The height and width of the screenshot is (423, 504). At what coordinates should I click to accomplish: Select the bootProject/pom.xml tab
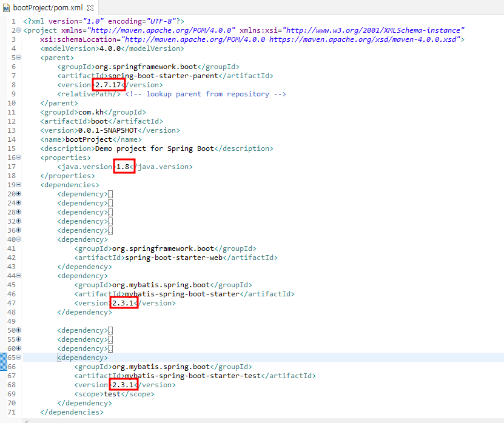[x=48, y=8]
